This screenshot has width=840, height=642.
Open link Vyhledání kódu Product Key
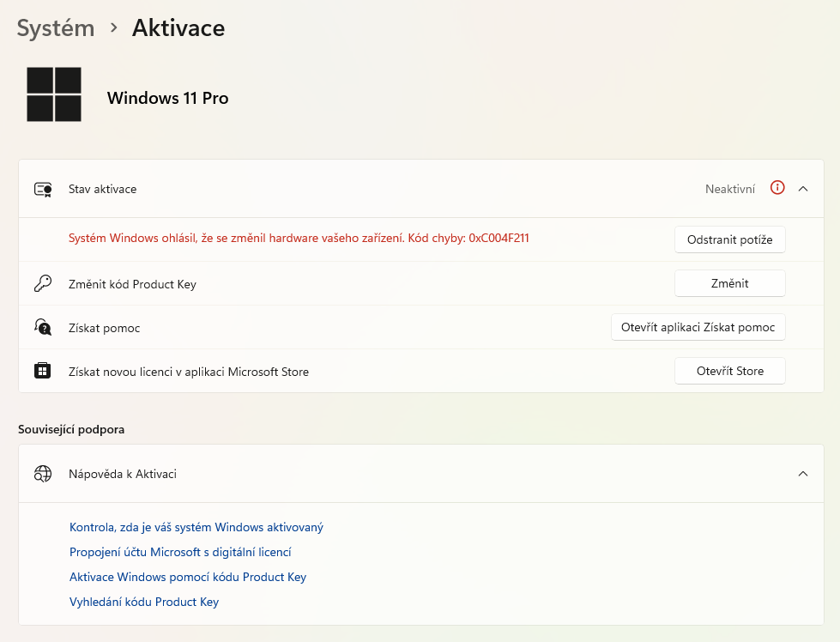tap(144, 602)
